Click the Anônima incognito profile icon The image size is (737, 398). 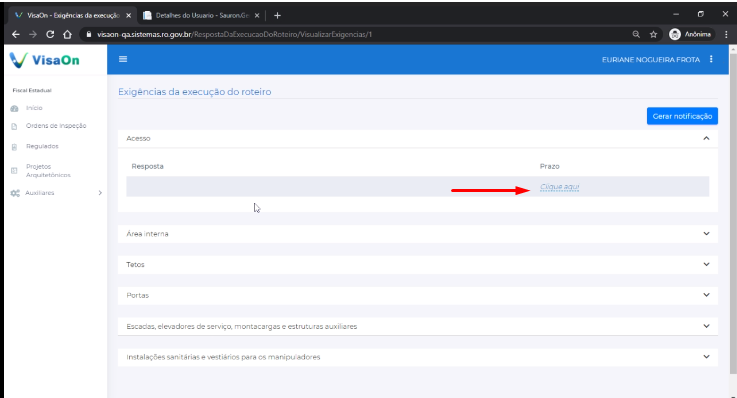coord(675,34)
